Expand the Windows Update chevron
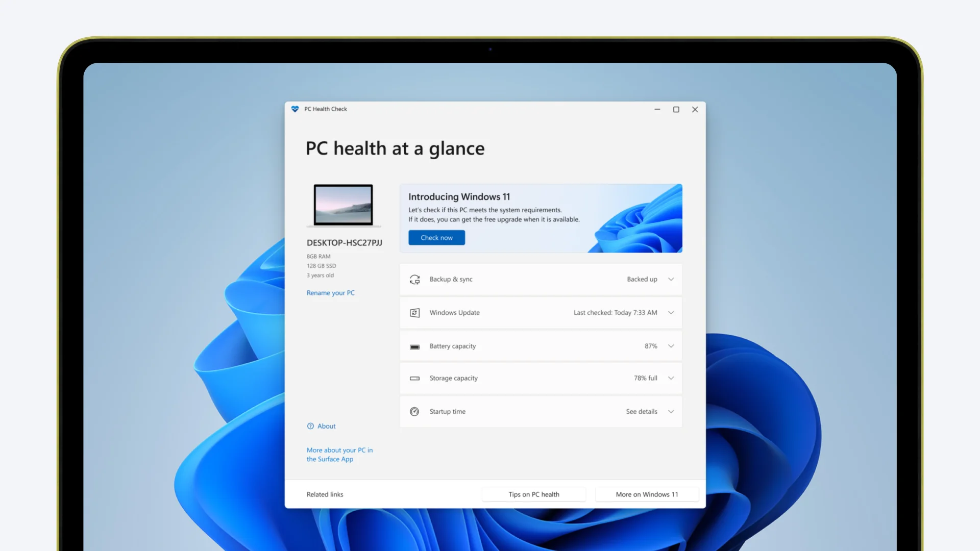 click(x=671, y=313)
